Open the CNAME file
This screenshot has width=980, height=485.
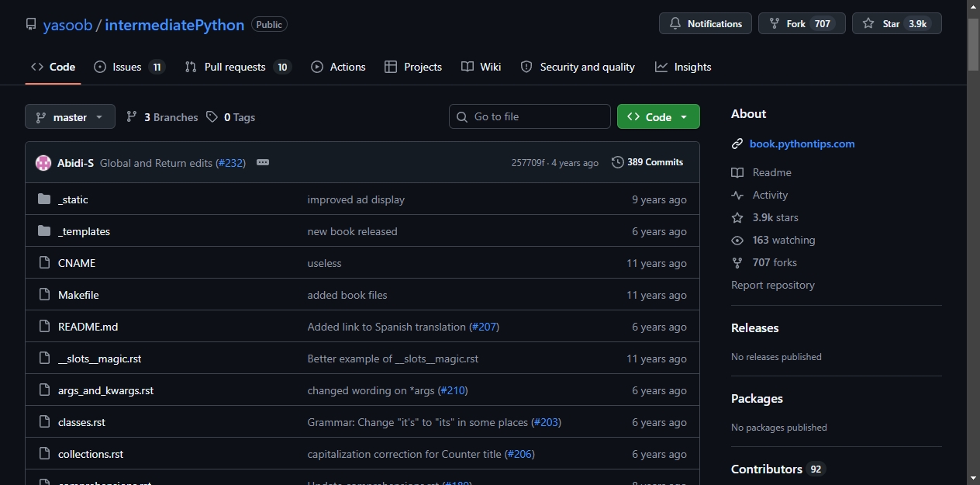click(77, 263)
